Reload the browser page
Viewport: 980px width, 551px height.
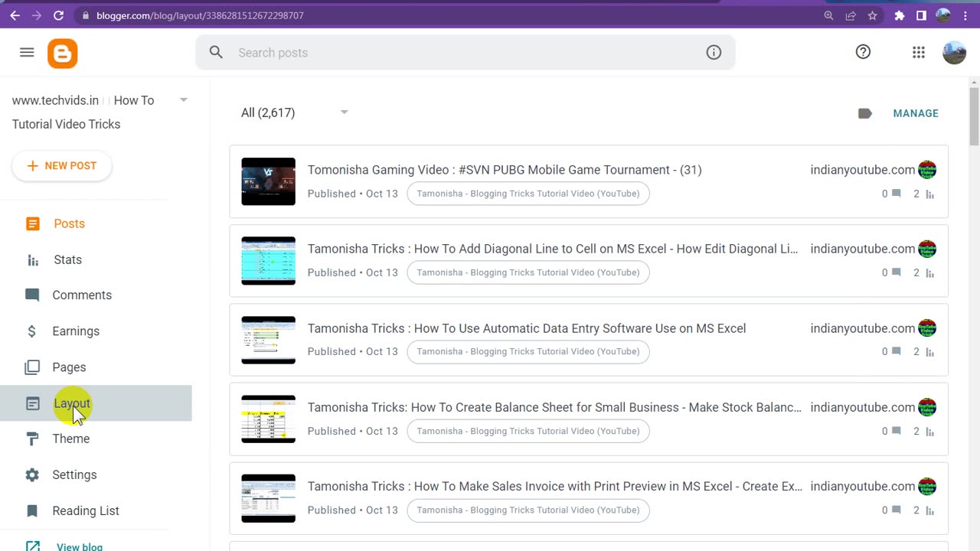(x=58, y=15)
